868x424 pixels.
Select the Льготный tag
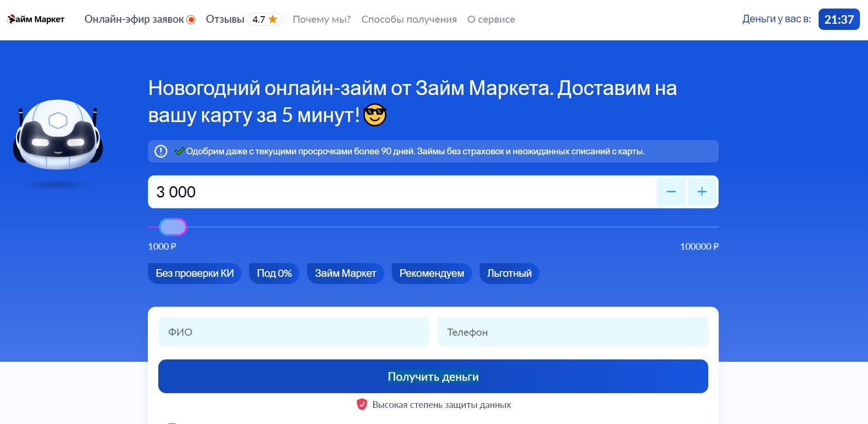tap(509, 273)
